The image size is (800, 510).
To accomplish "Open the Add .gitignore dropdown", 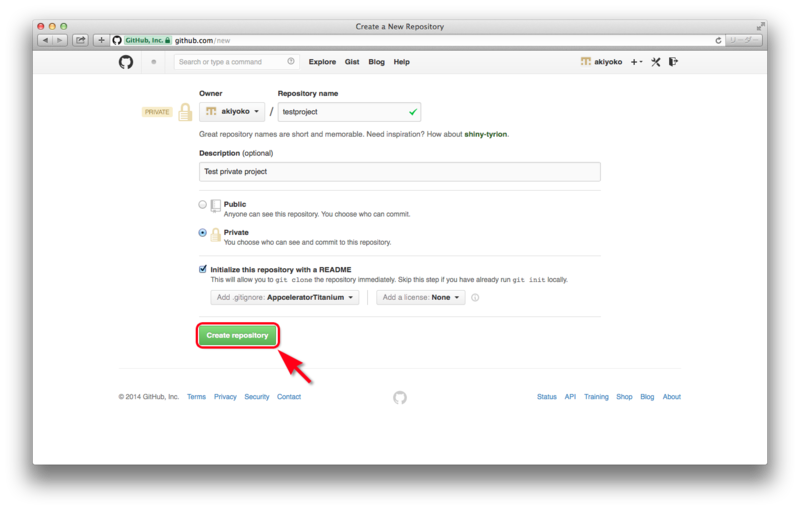I will click(x=285, y=298).
